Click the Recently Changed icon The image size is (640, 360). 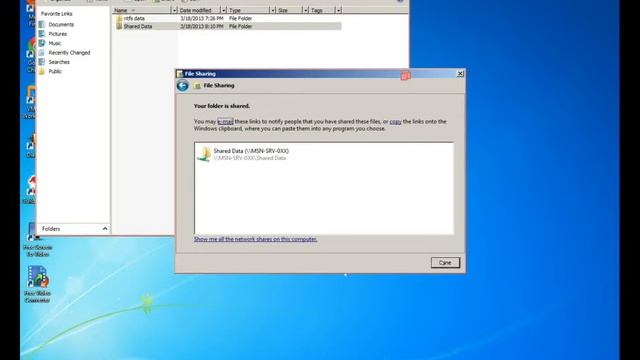coord(42,53)
